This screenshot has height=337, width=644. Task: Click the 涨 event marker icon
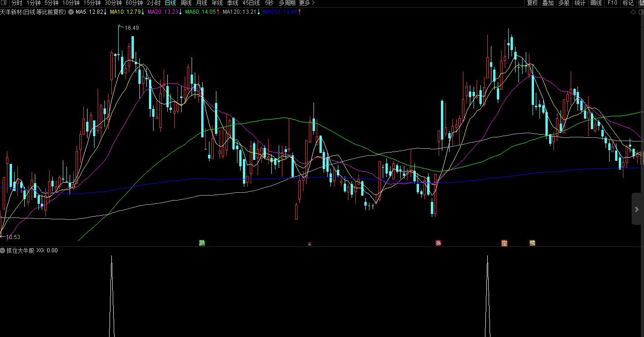pyautogui.click(x=438, y=243)
